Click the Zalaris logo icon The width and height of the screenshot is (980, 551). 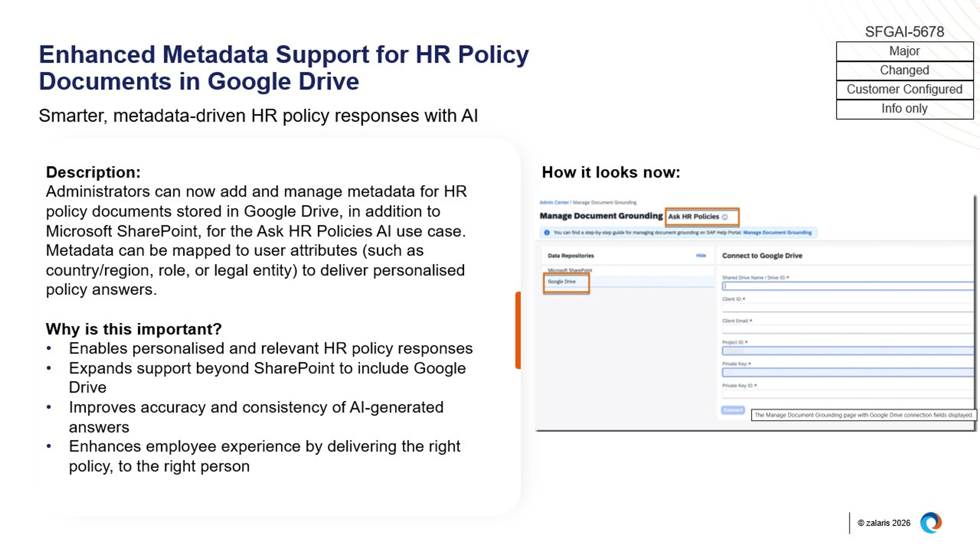tap(930, 523)
